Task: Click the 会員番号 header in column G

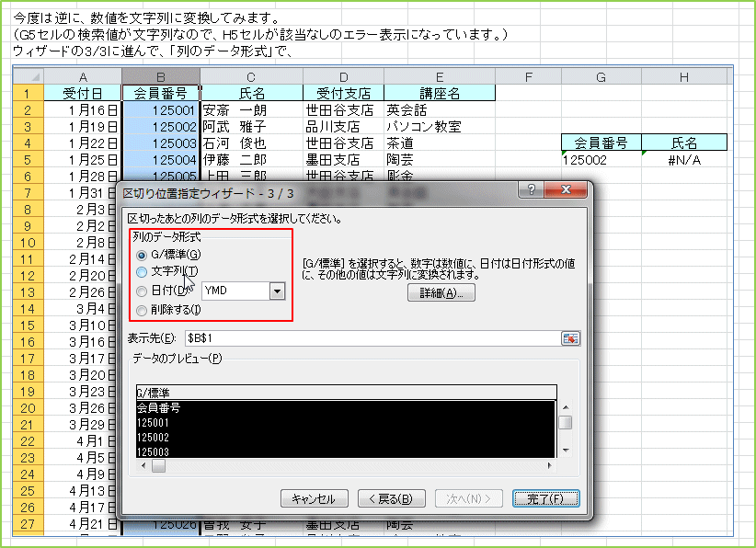Action: tap(601, 143)
